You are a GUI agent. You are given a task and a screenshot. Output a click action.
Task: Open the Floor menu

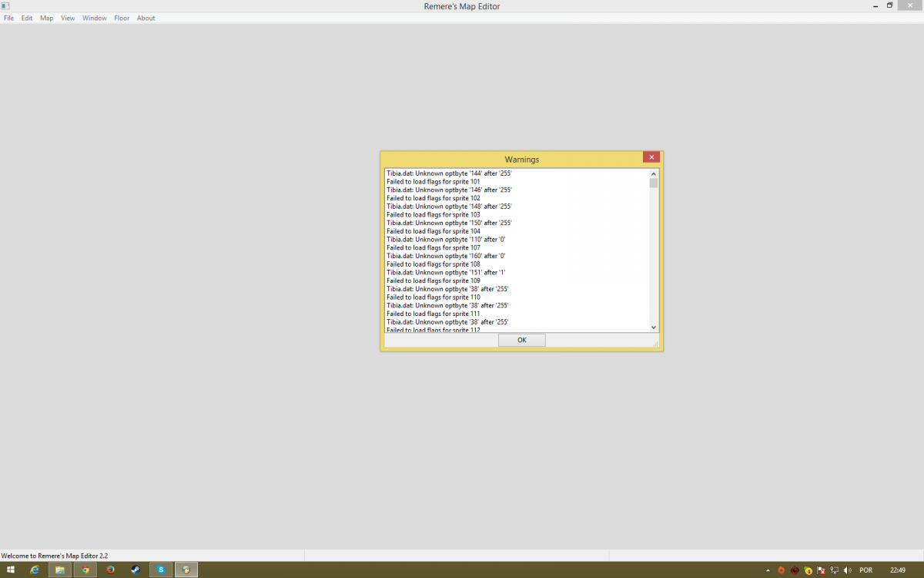click(x=122, y=18)
